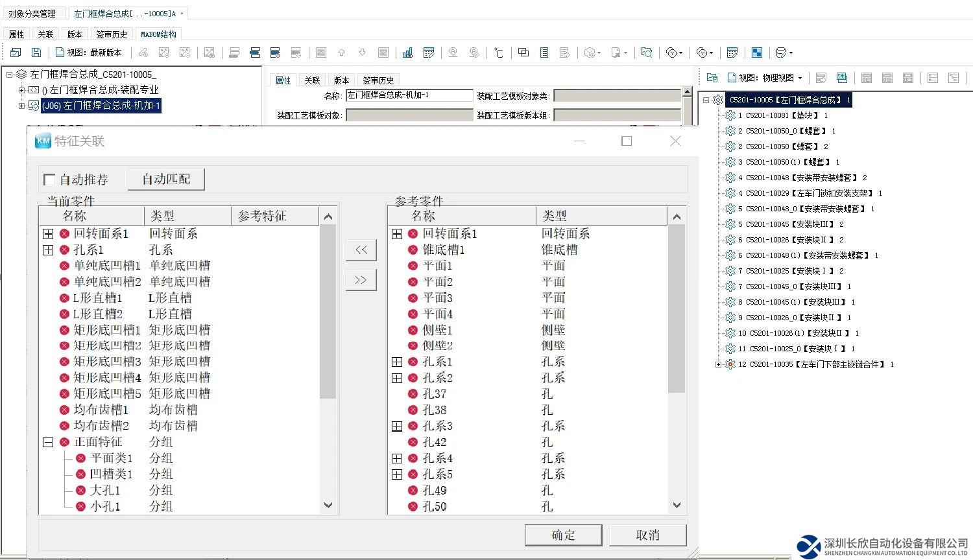This screenshot has height=560, width=973.
Task: Click the bar chart icon in toolbar
Action: pyautogui.click(x=407, y=52)
